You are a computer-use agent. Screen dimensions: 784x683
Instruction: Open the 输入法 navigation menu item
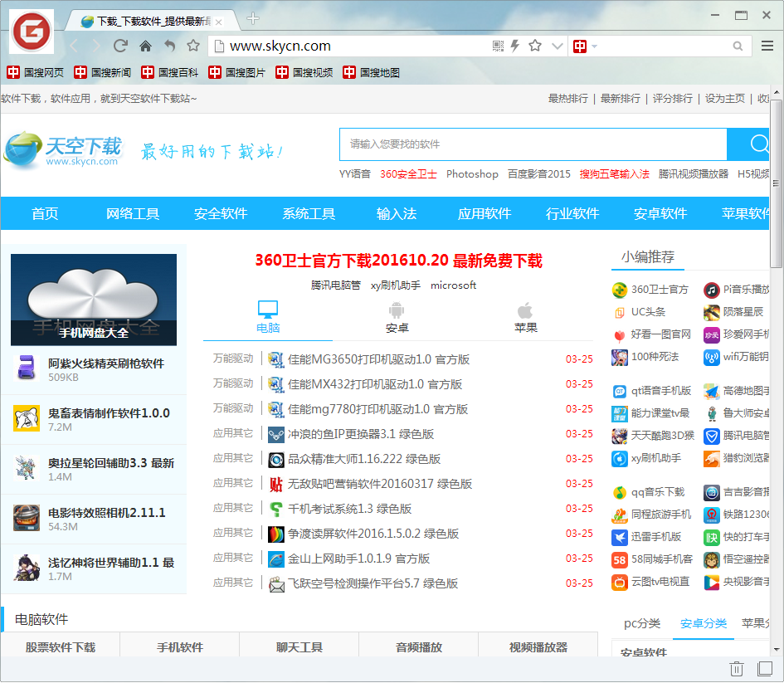[396, 213]
